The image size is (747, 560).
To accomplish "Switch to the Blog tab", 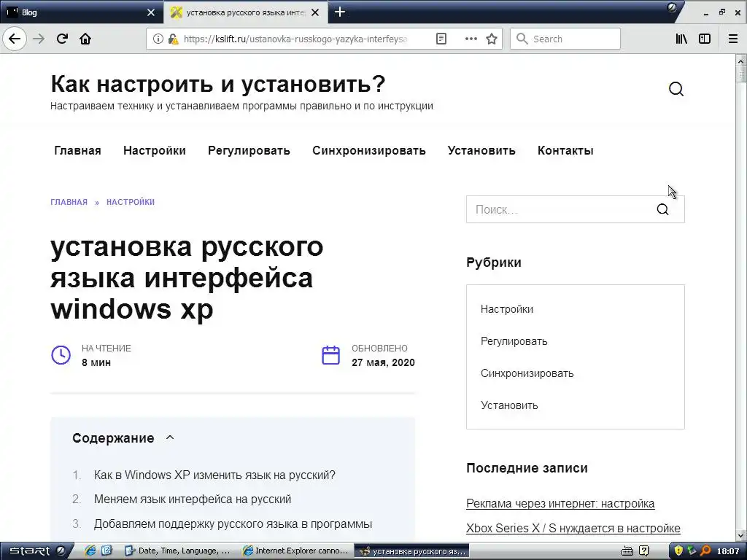I will click(81, 12).
